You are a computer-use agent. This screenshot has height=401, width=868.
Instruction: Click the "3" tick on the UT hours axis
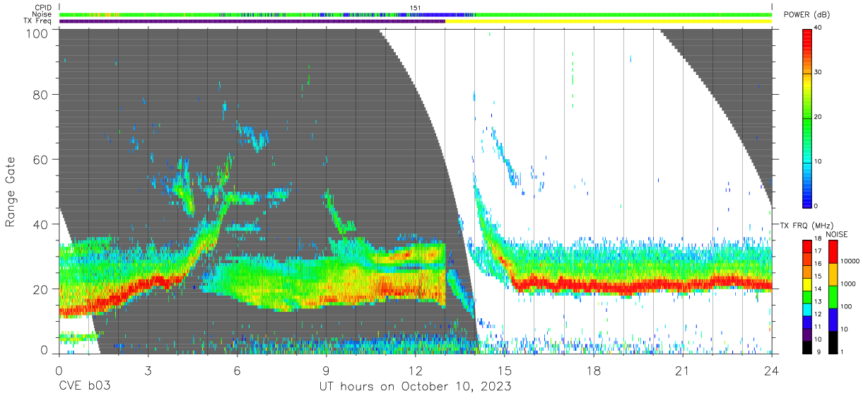(x=148, y=371)
